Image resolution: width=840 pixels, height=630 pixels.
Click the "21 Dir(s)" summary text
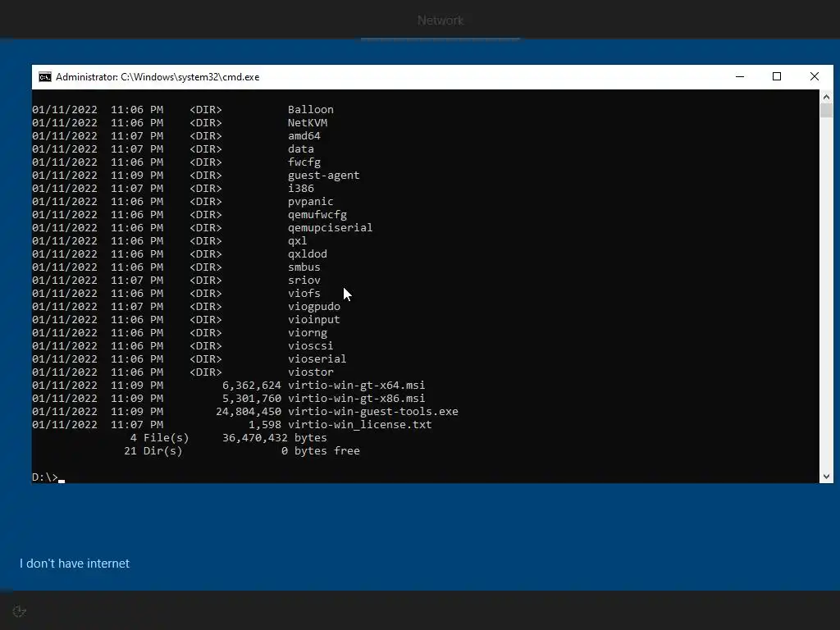pos(153,450)
